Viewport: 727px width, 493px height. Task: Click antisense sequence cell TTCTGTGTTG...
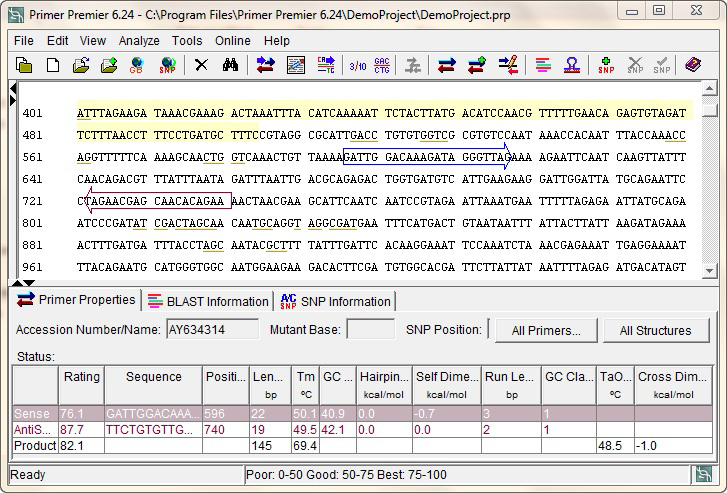point(153,430)
